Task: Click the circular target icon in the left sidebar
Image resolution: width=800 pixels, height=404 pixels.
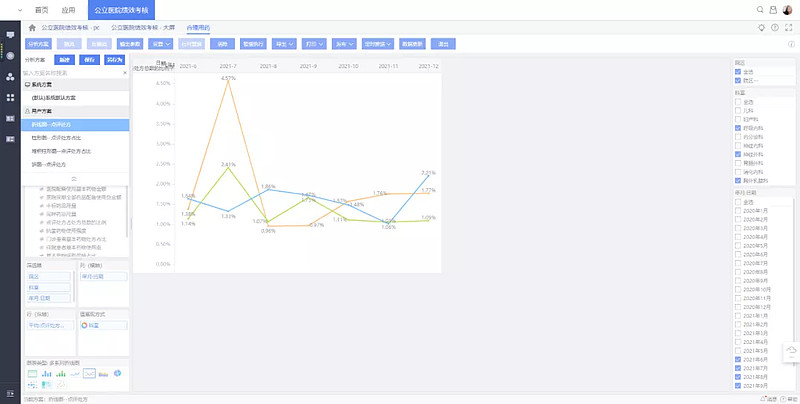Action: click(x=10, y=56)
